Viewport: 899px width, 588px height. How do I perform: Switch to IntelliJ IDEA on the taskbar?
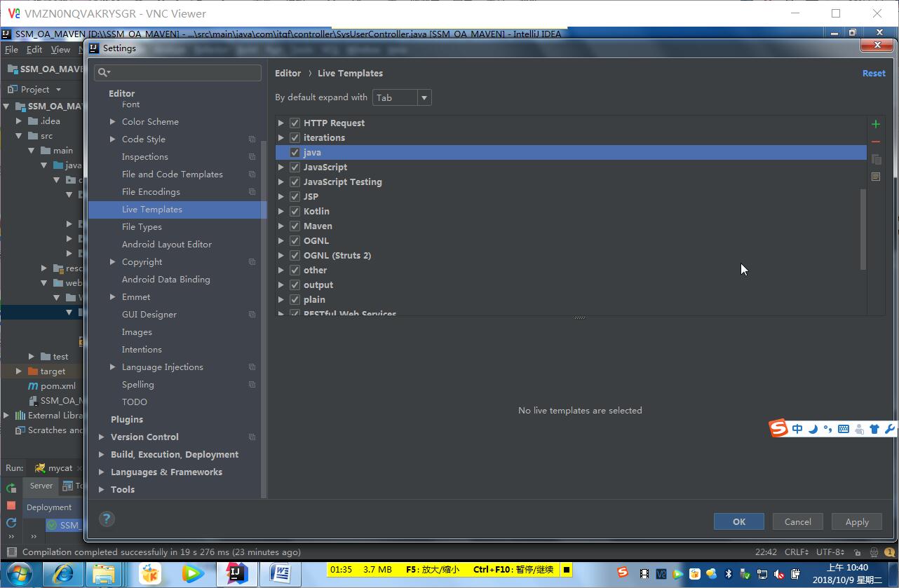pos(237,575)
